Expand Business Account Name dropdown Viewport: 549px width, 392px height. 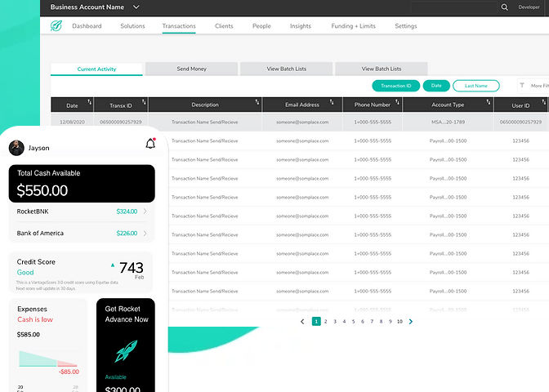pyautogui.click(x=136, y=7)
